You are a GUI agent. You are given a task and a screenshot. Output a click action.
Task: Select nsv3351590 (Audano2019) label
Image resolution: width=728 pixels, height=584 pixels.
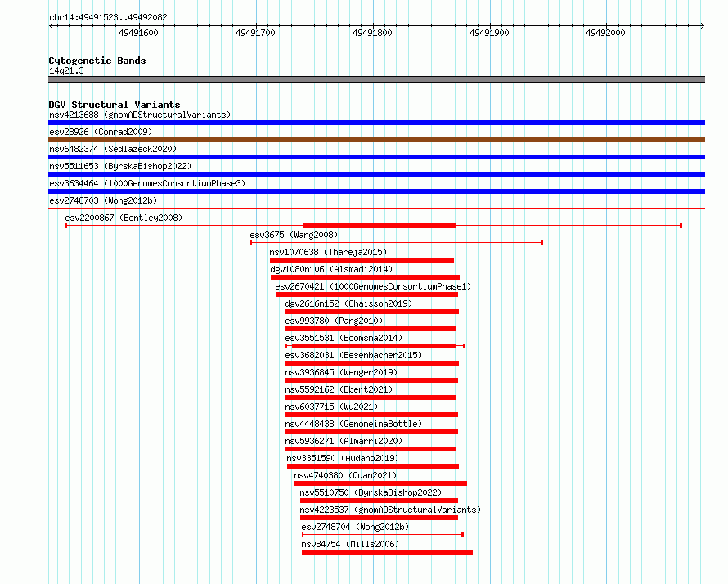coord(343,458)
